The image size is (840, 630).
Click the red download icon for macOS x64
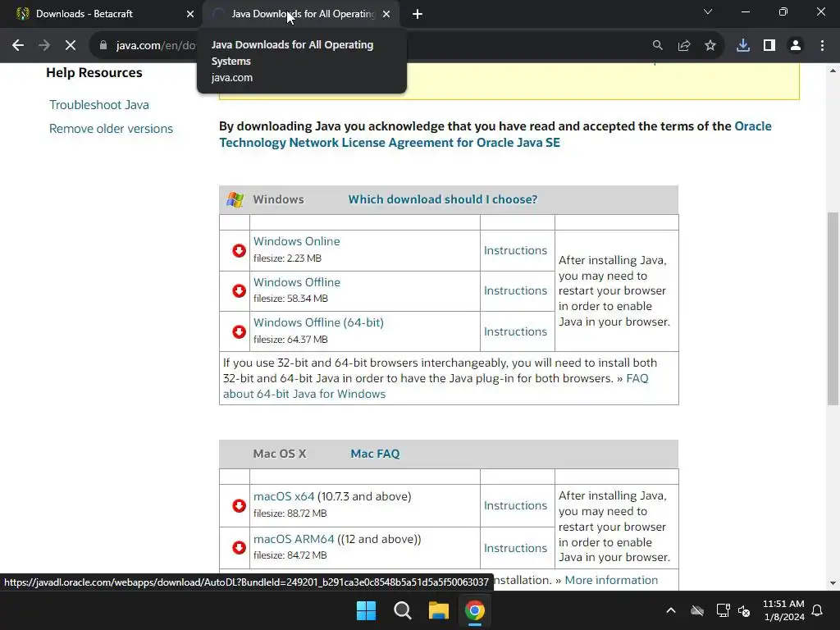click(239, 505)
